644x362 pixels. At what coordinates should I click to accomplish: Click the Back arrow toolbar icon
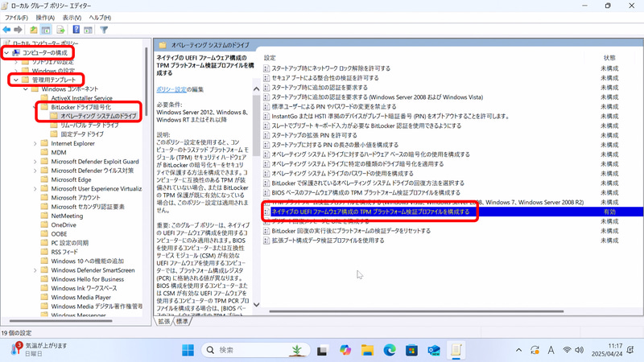click(6, 30)
